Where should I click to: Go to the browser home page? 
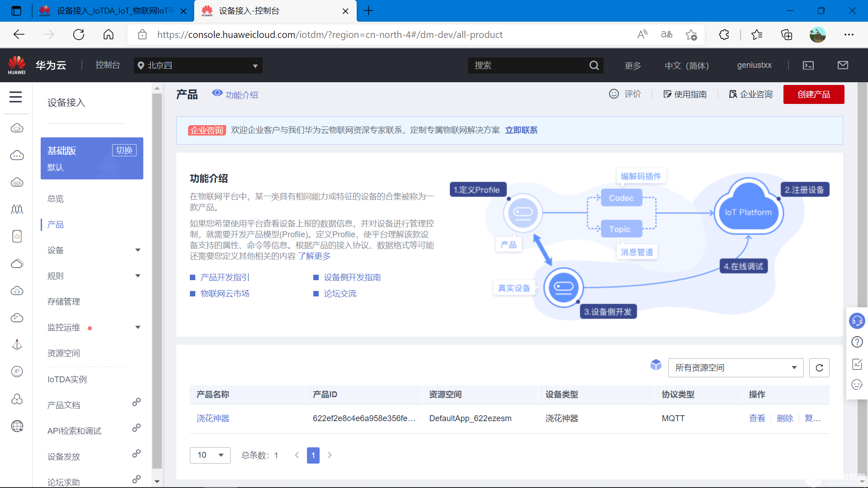[108, 35]
